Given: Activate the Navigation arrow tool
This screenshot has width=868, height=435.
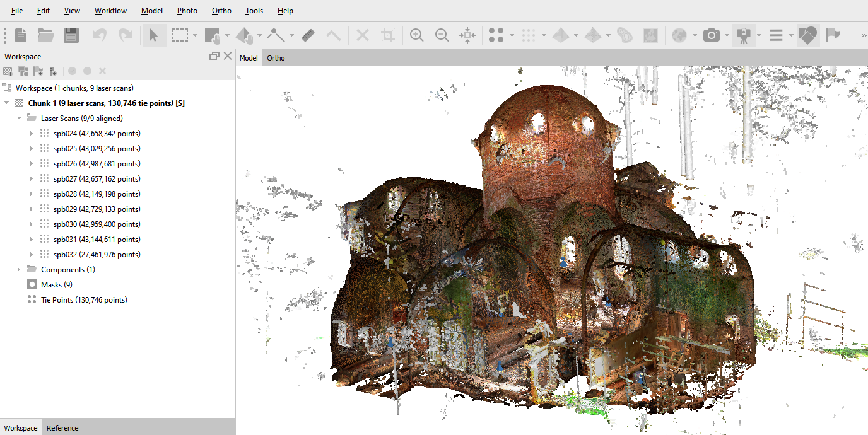Looking at the screenshot, I should click(x=153, y=35).
